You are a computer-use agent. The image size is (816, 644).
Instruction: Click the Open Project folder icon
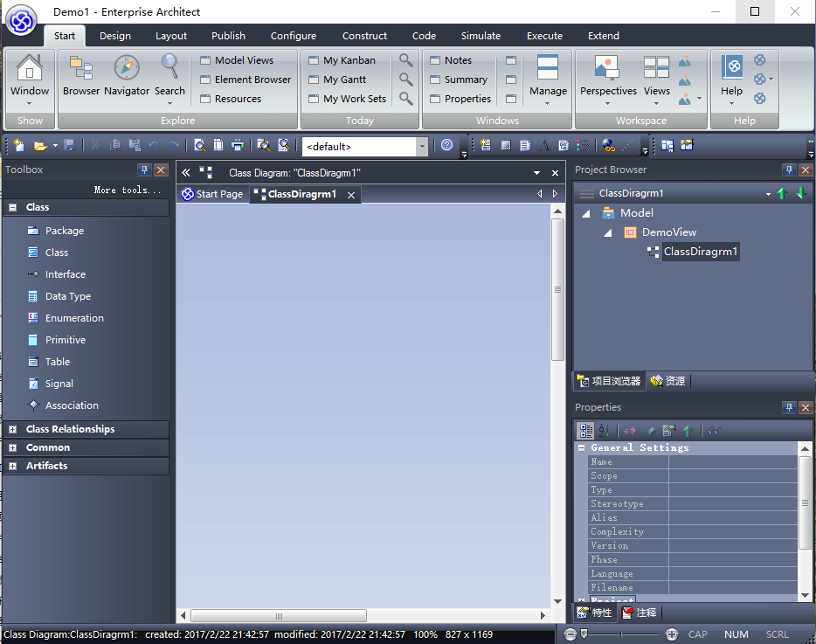(x=40, y=146)
